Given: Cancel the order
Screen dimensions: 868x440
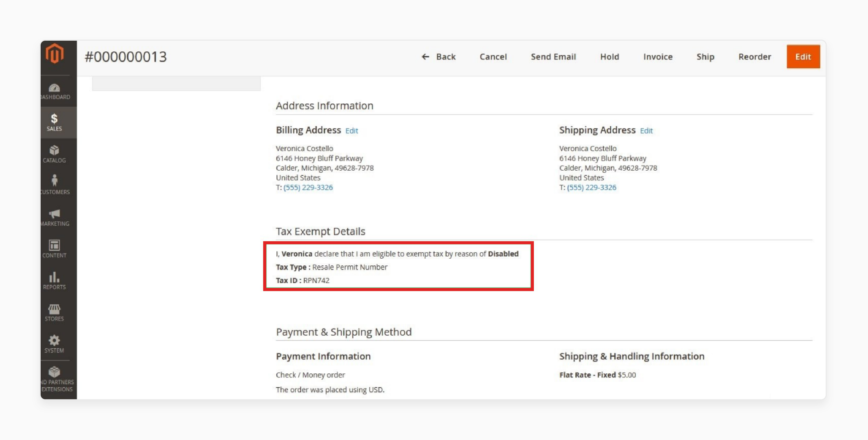Looking at the screenshot, I should point(493,57).
